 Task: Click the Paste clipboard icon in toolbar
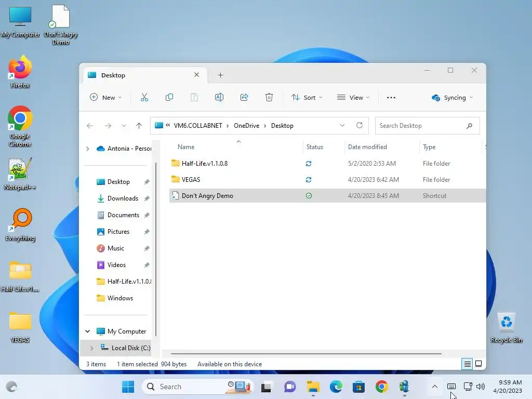pyautogui.click(x=194, y=97)
